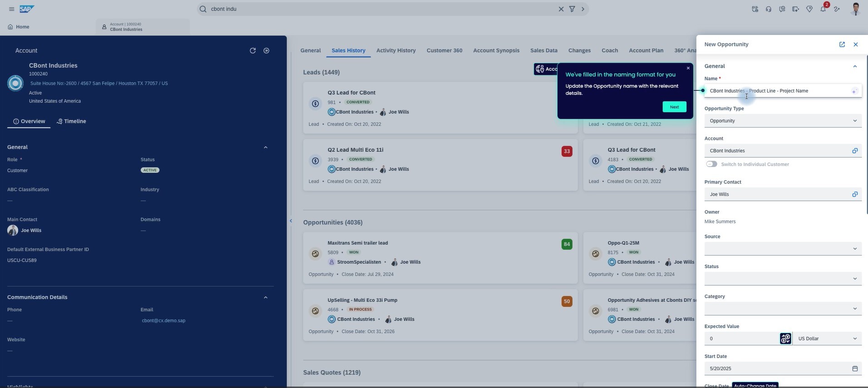Open Start Date calendar picker
The image size is (868, 388).
click(x=854, y=368)
